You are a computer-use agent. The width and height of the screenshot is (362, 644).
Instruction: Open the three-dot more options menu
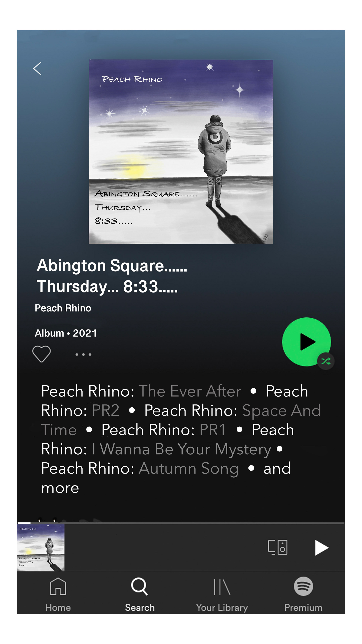click(84, 355)
